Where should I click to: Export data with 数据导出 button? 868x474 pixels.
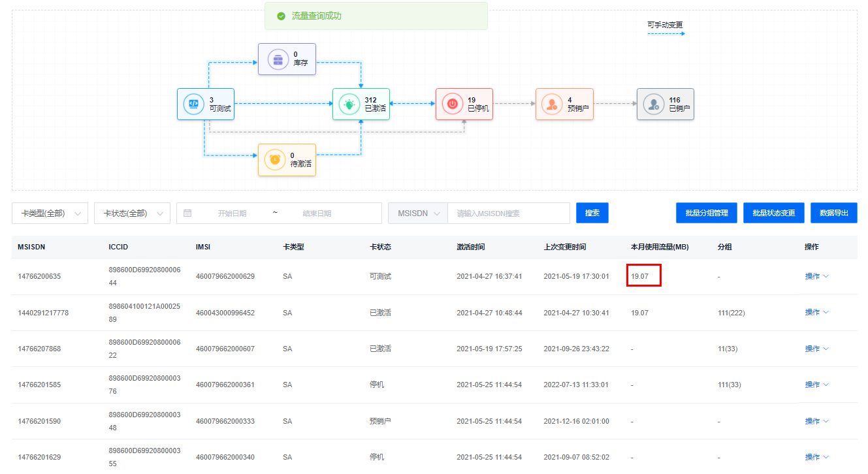click(x=833, y=213)
